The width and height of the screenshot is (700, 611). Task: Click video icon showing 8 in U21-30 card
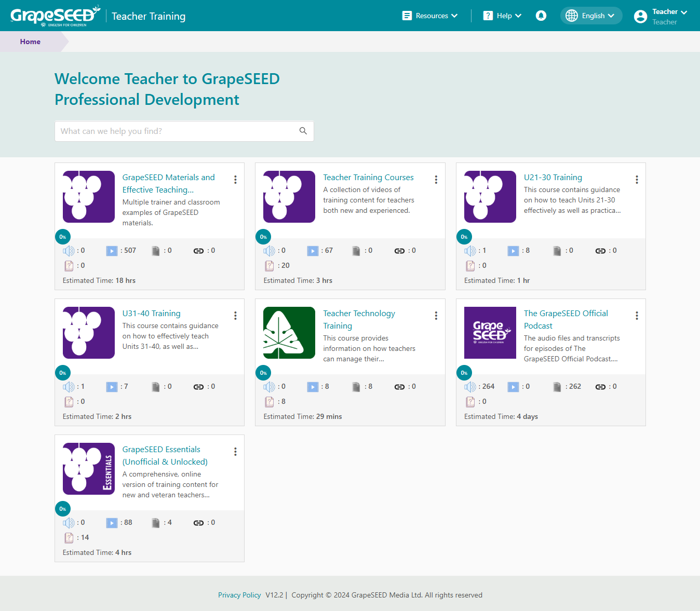(x=513, y=251)
